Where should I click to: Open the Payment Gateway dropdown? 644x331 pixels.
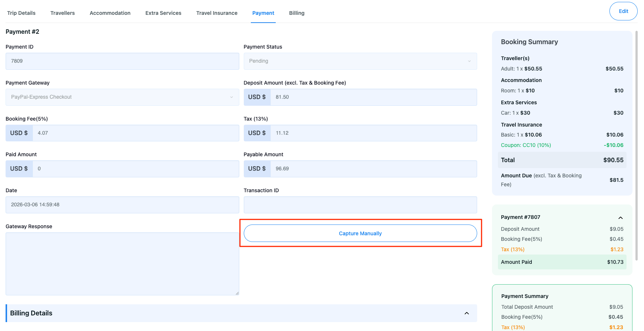122,97
